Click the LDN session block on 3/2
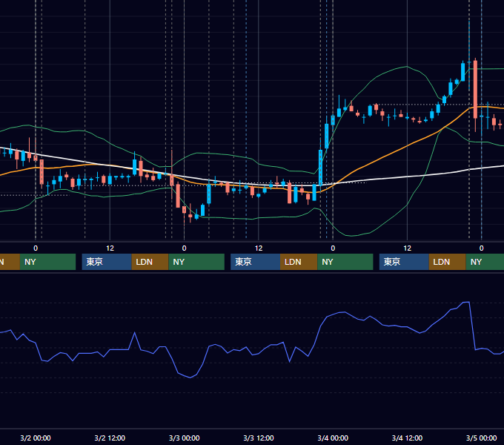 click(150, 262)
